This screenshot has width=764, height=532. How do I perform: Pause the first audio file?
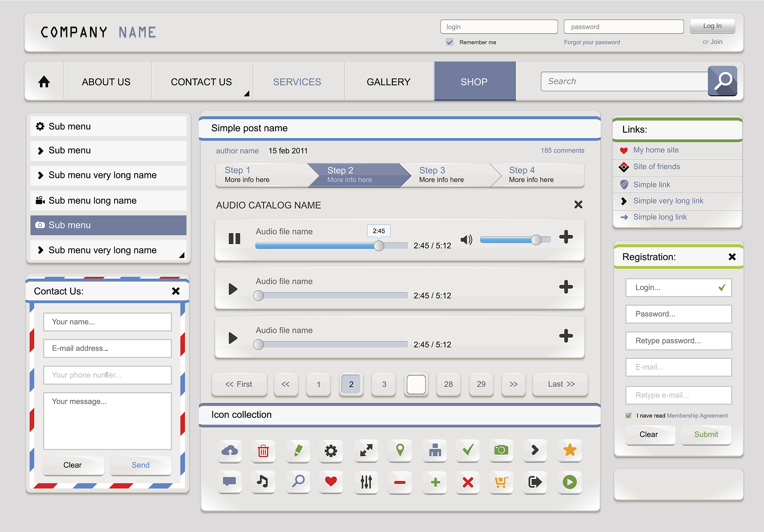click(234, 239)
